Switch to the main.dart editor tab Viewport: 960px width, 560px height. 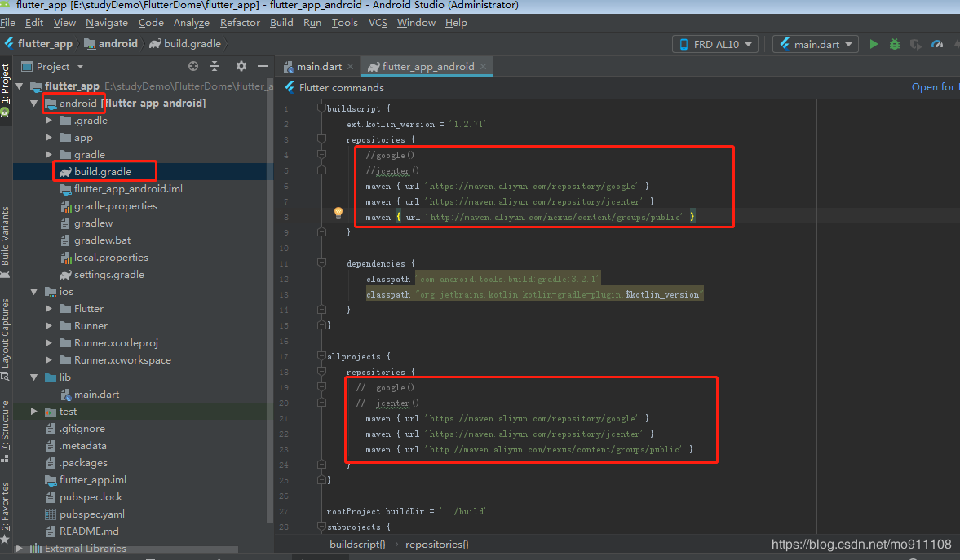[x=318, y=67]
